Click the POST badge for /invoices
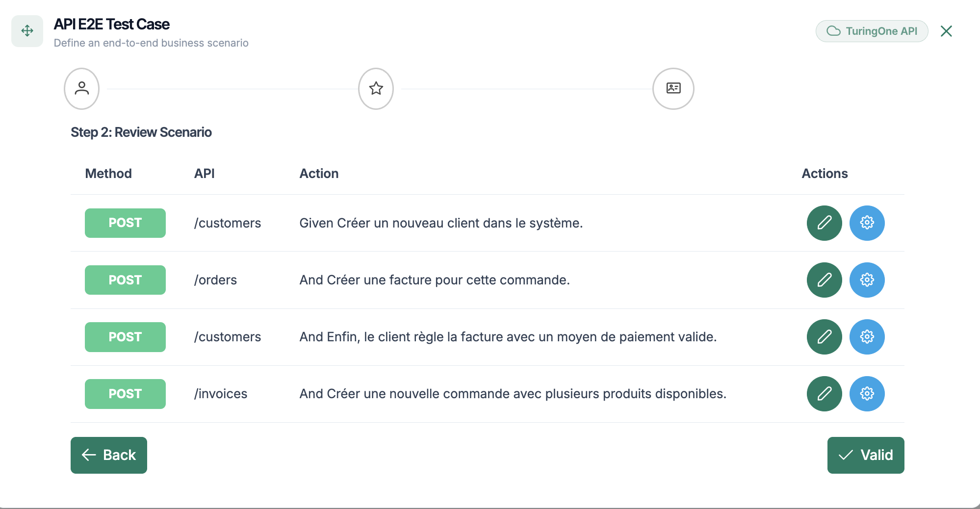Image resolution: width=980 pixels, height=509 pixels. point(125,394)
